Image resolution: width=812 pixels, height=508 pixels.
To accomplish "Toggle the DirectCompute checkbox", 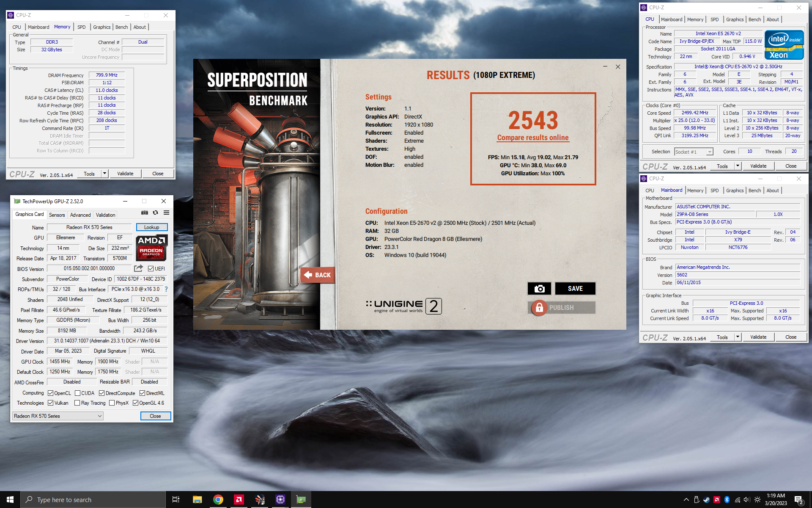I will click(101, 393).
